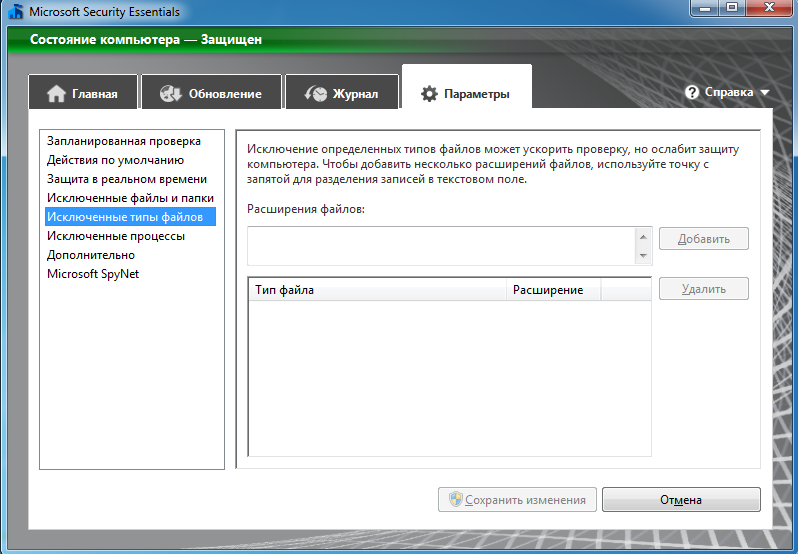Select the Параметры tab
798x554 pixels.
point(467,87)
